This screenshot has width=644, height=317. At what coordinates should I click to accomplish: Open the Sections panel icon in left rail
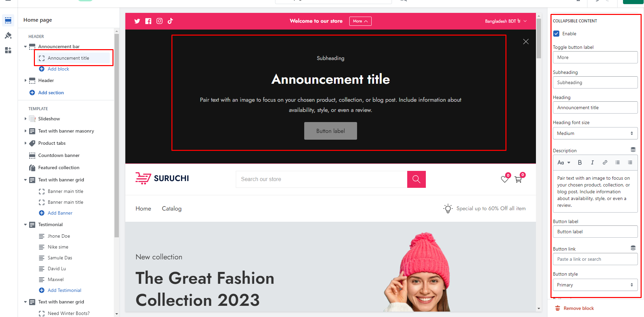[x=8, y=20]
